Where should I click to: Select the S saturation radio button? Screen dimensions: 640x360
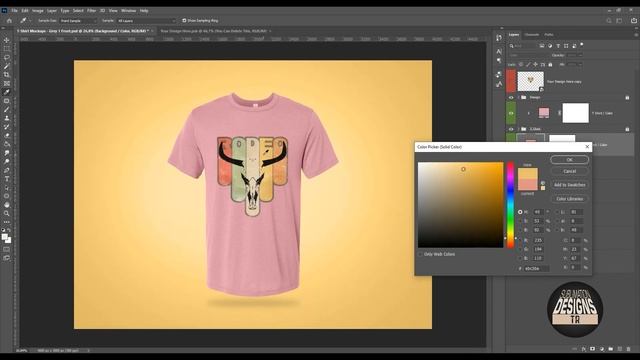click(520, 221)
